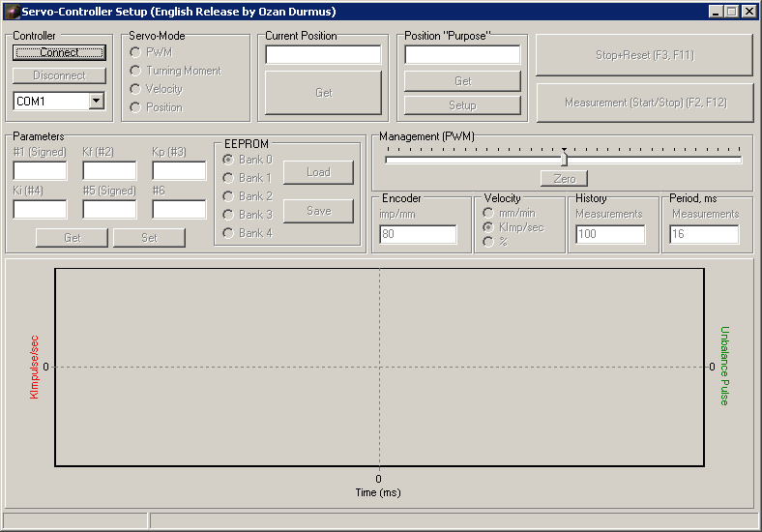Click the EEPROM Save button
The width and height of the screenshot is (762, 532).
[x=318, y=211]
